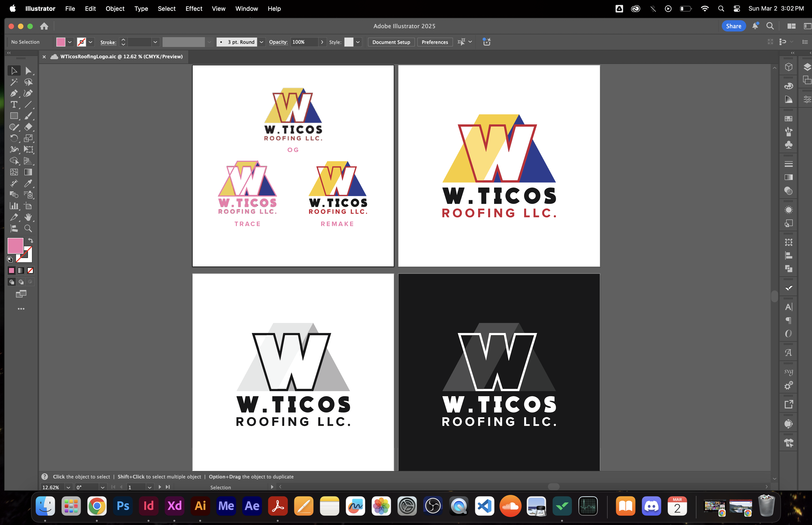Screen dimensions: 812x525
Task: Expand the 3 pt. Round brush dropdown
Action: point(261,42)
